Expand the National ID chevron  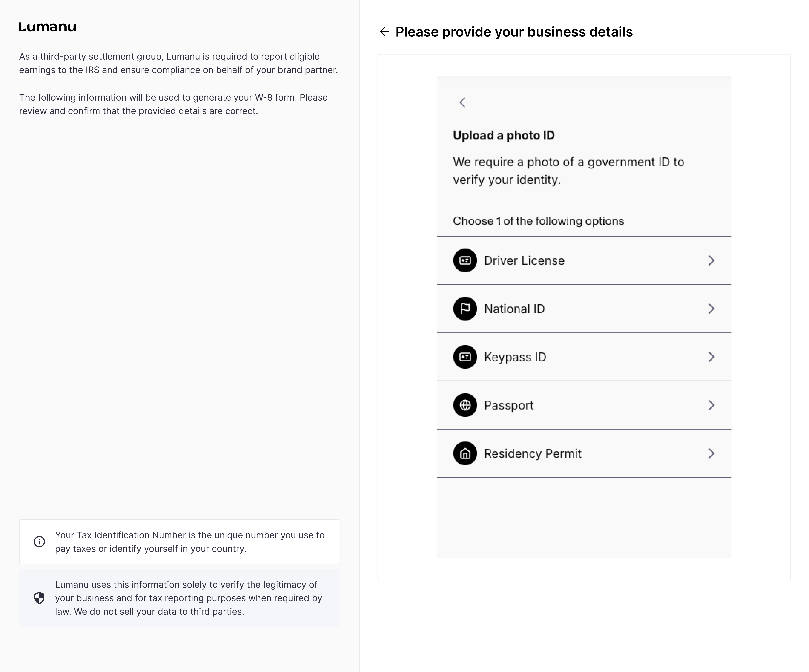(711, 309)
